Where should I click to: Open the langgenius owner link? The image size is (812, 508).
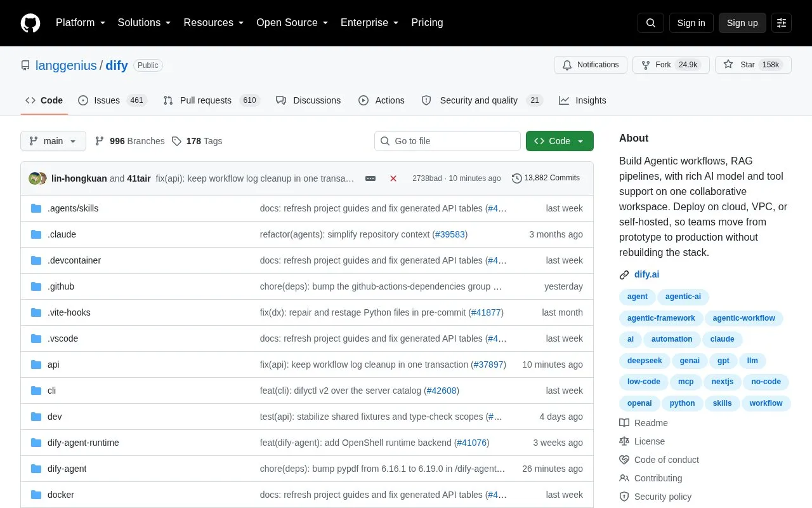click(x=66, y=65)
